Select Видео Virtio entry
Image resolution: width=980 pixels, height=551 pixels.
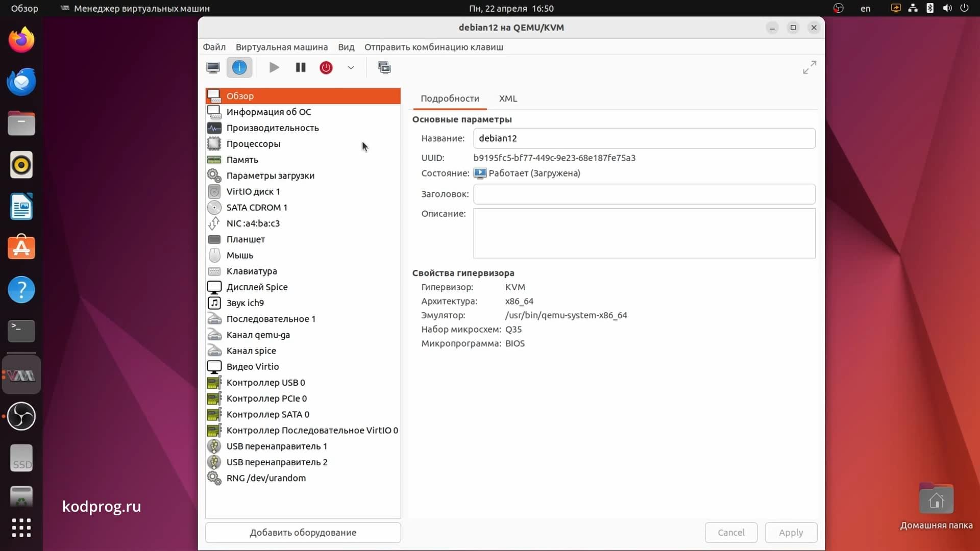pos(303,366)
